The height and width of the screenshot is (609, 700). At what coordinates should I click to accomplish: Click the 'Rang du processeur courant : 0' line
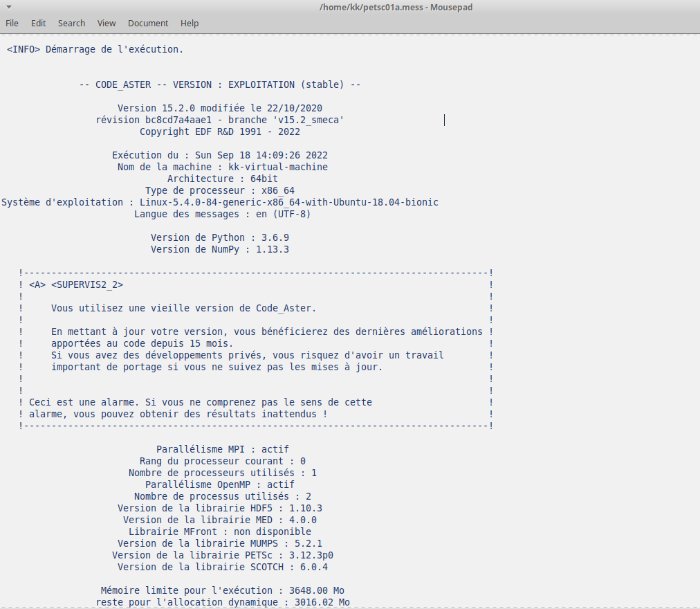coord(223,461)
